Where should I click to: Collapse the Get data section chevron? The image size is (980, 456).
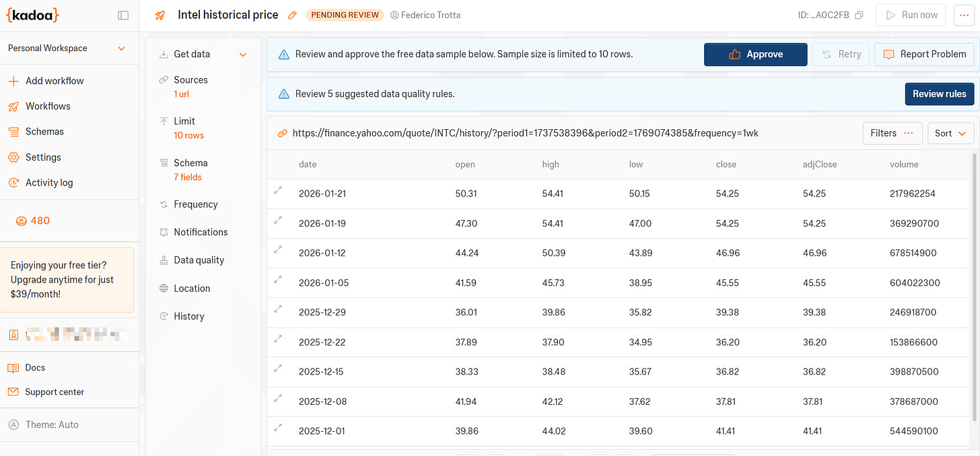click(x=243, y=54)
